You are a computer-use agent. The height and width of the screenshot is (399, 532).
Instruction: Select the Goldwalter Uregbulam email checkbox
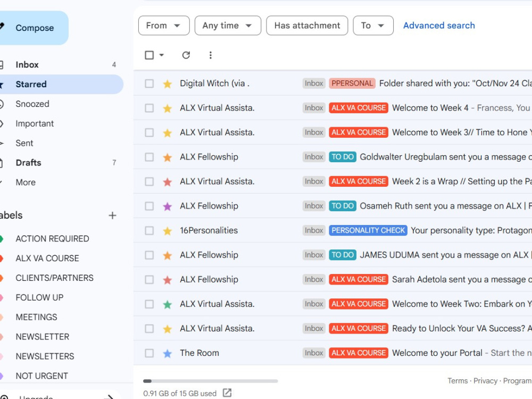click(x=149, y=157)
